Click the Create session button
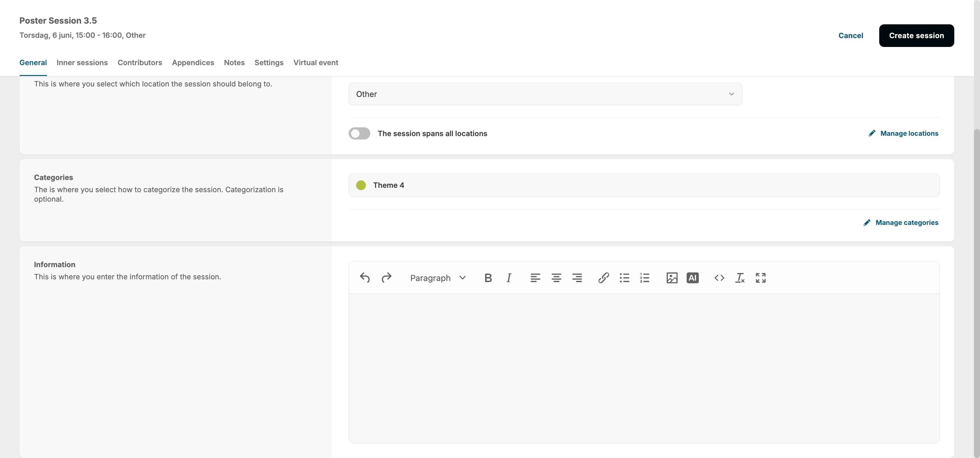The height and width of the screenshot is (458, 980). click(x=916, y=36)
